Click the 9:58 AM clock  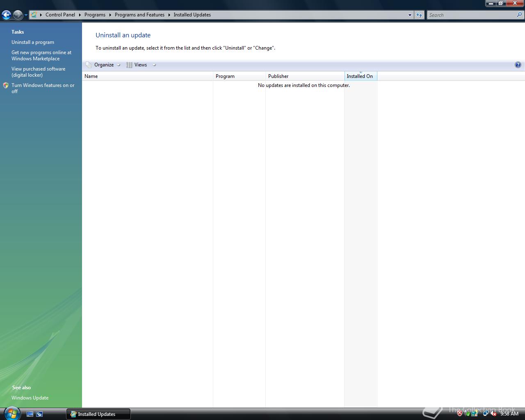tap(509, 414)
